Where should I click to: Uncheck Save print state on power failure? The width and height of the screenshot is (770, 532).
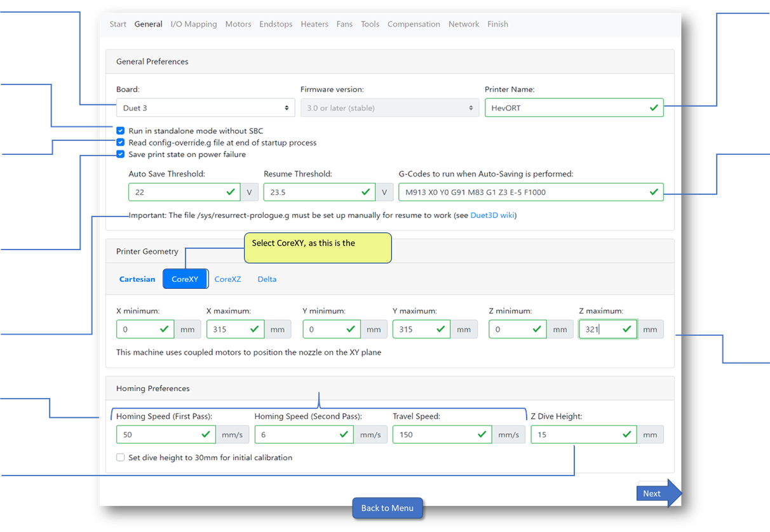pyautogui.click(x=121, y=154)
